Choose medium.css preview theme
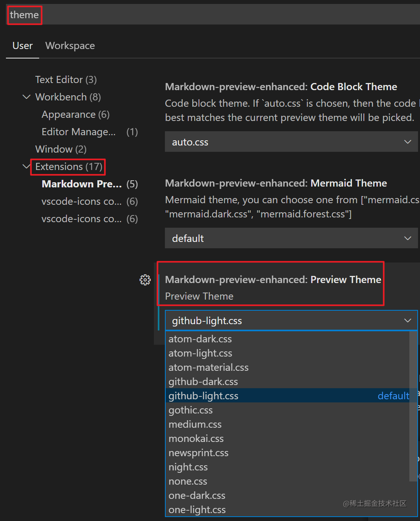Viewport: 420px width, 521px height. [287, 424]
